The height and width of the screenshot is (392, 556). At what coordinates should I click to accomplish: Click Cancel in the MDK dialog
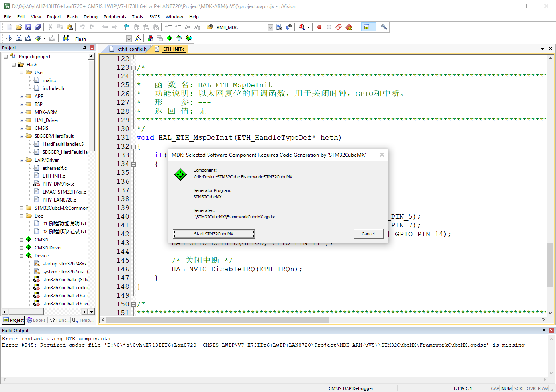coord(368,234)
